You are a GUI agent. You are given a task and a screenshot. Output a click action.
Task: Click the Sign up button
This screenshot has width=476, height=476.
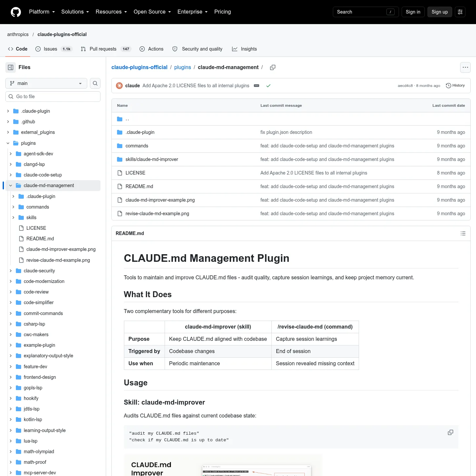click(440, 12)
